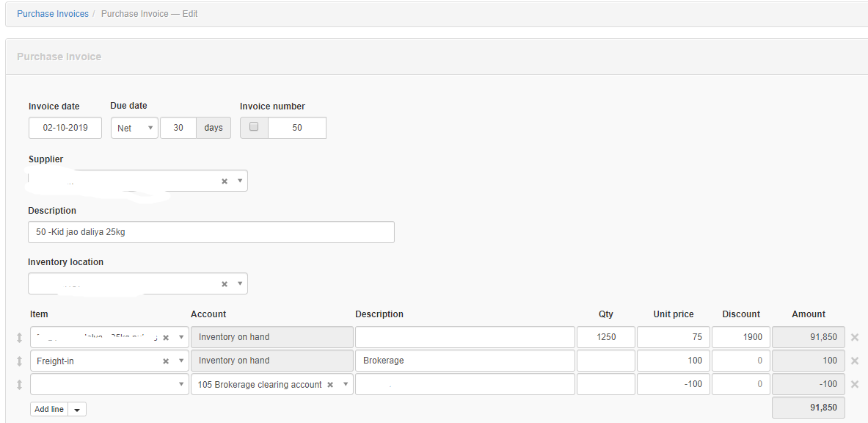Click the Qty field showing 1250
Image resolution: width=868 pixels, height=423 pixels.
click(605, 337)
